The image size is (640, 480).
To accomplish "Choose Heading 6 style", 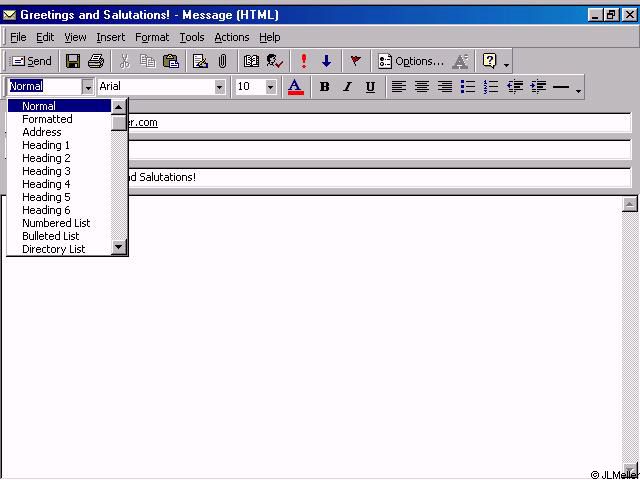I will (59, 210).
